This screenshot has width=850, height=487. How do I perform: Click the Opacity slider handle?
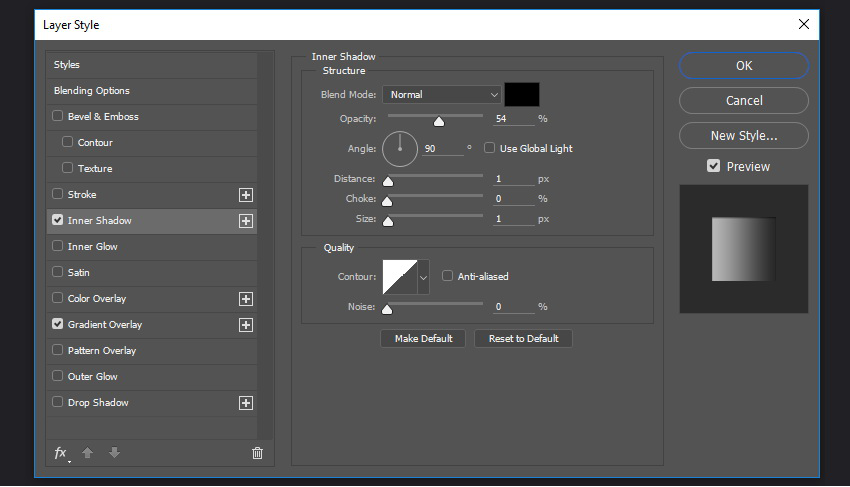coord(439,121)
